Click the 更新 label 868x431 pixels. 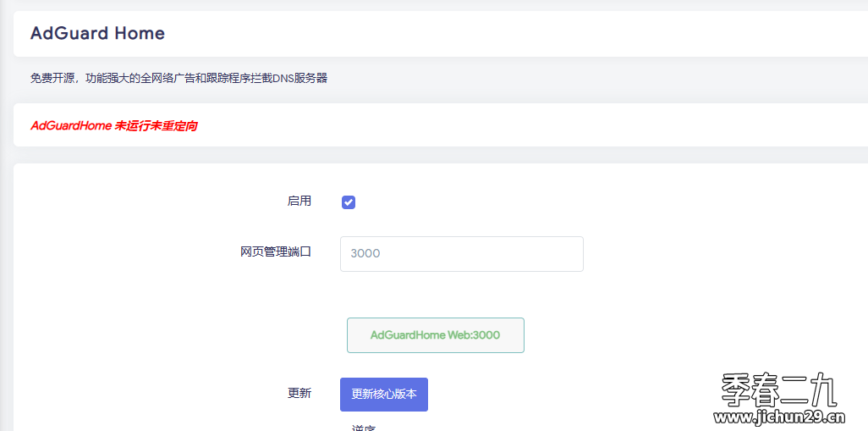pyautogui.click(x=299, y=394)
